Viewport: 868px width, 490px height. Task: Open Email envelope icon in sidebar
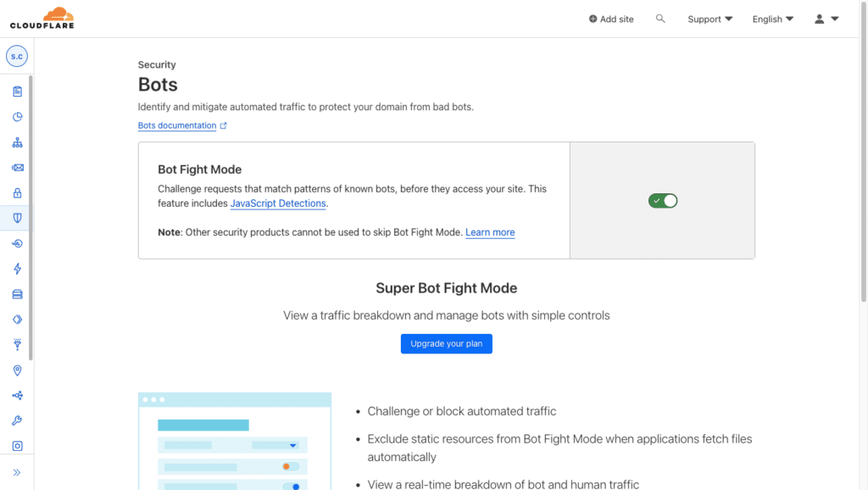pyautogui.click(x=17, y=168)
